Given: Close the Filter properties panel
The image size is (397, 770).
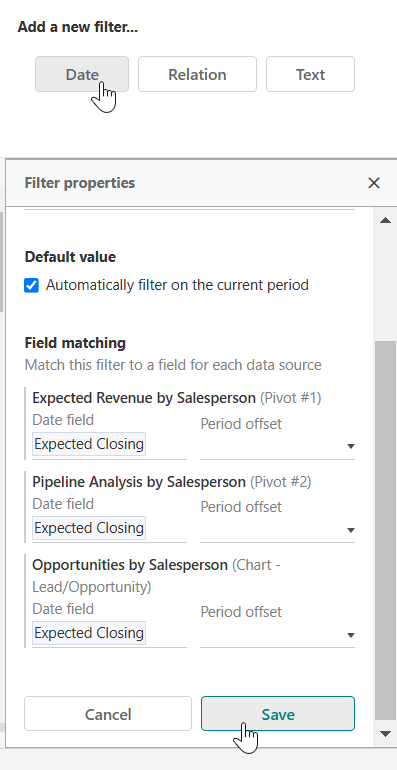Looking at the screenshot, I should point(374,183).
